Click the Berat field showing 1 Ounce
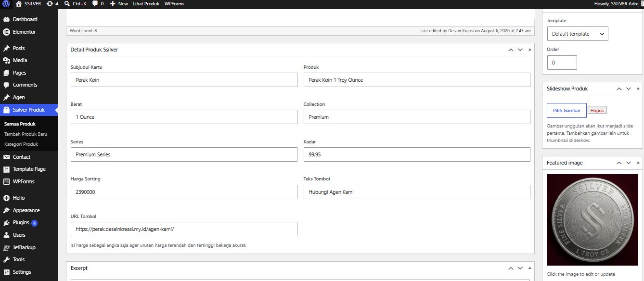 [184, 117]
